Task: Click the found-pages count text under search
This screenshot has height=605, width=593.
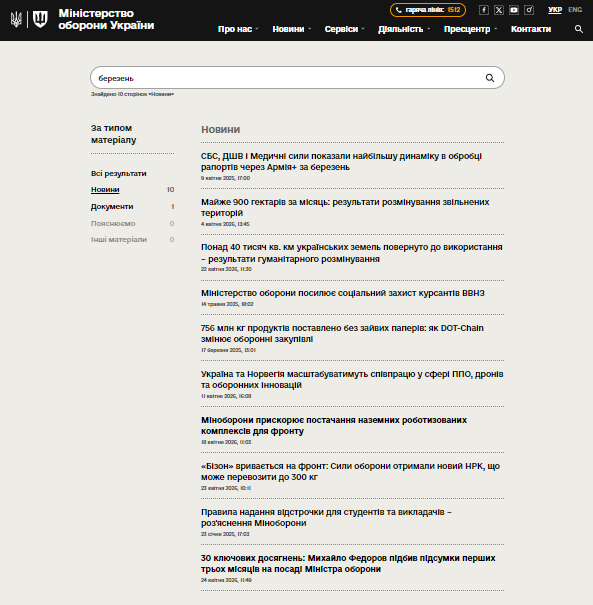Action: pyautogui.click(x=132, y=94)
